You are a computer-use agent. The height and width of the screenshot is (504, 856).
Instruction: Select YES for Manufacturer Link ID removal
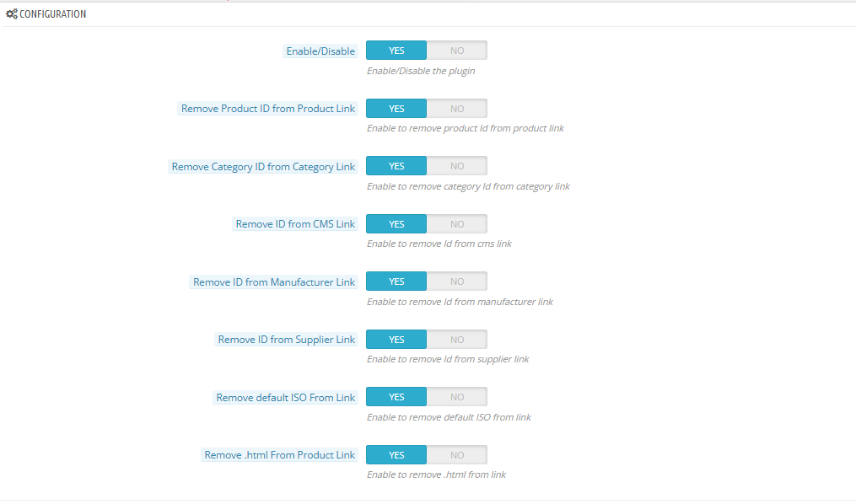[x=396, y=281]
